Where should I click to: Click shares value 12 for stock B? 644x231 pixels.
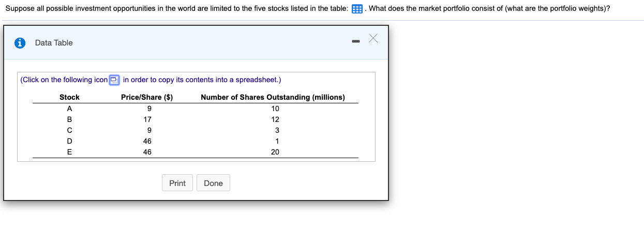click(275, 119)
